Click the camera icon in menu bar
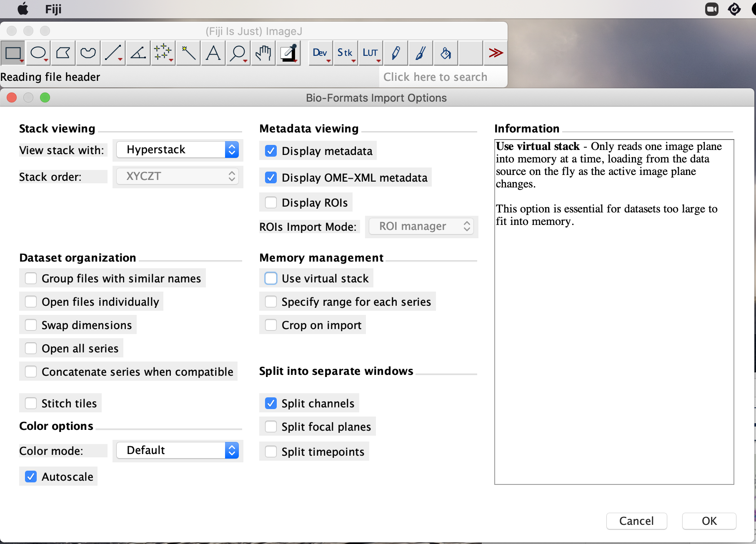This screenshot has height=544, width=756. tap(712, 9)
